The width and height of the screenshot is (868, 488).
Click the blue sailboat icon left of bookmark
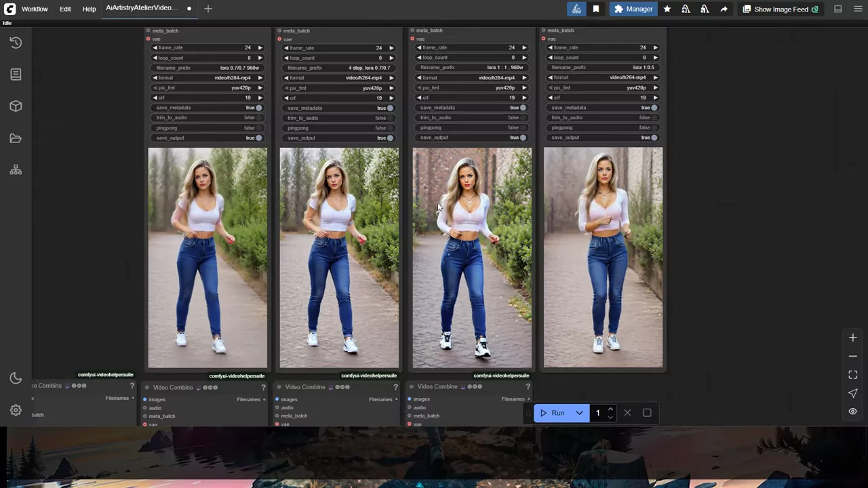tap(576, 9)
